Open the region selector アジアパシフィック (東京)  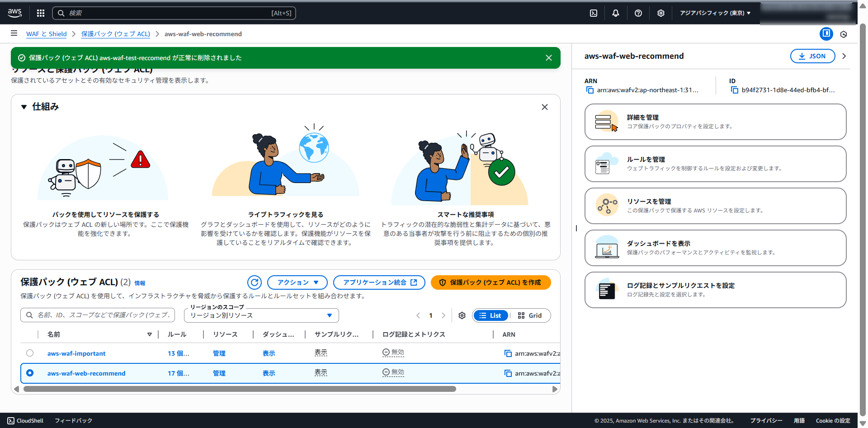(x=715, y=13)
